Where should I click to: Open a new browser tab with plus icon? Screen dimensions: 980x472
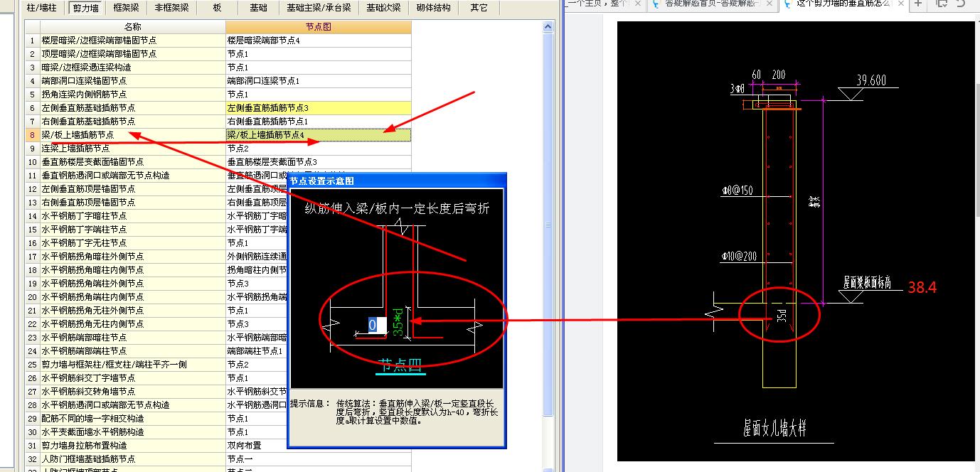(919, 4)
